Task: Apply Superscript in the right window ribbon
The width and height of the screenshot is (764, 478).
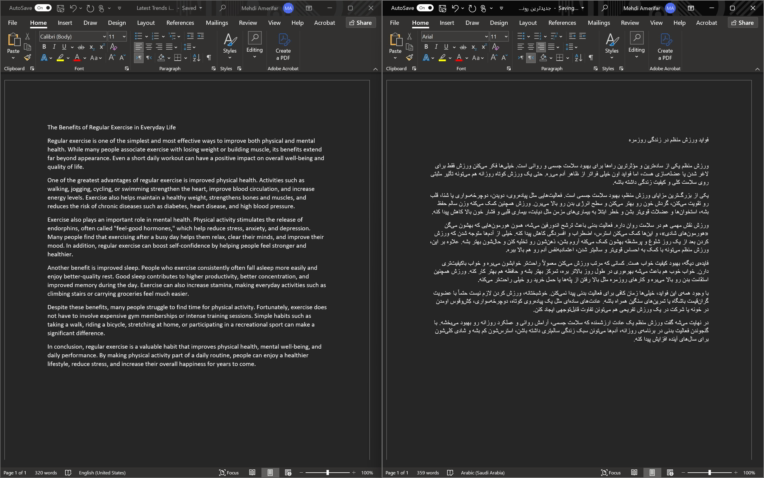Action: 484,47
